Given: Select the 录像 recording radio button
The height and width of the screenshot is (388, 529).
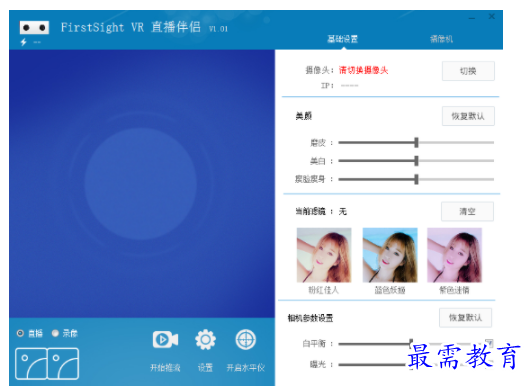Looking at the screenshot, I should [55, 333].
